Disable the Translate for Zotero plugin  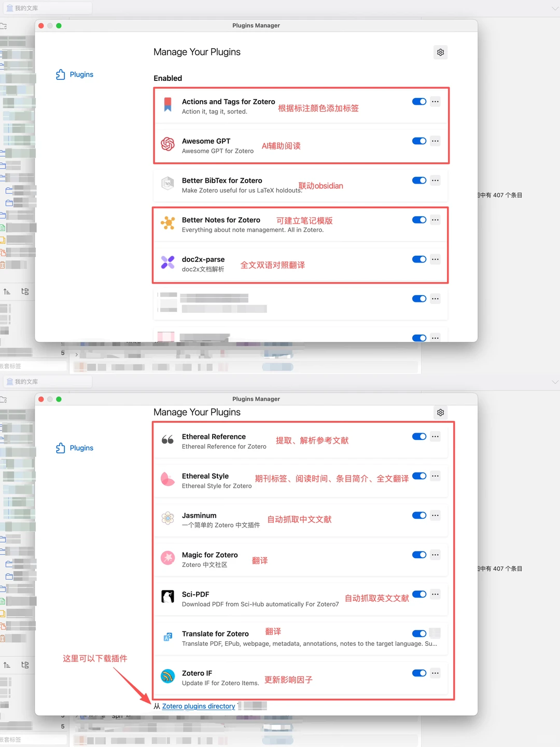pos(419,633)
